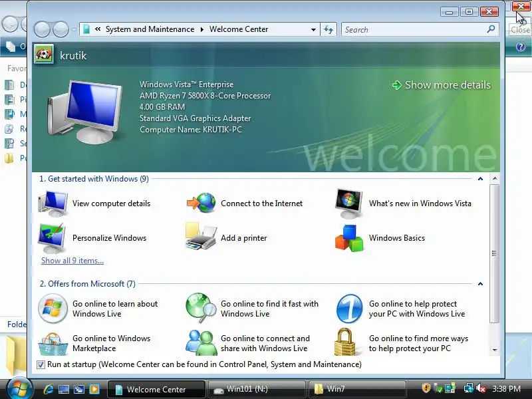The image size is (532, 399).
Task: Collapse the Get started with Windows section
Action: [480, 179]
